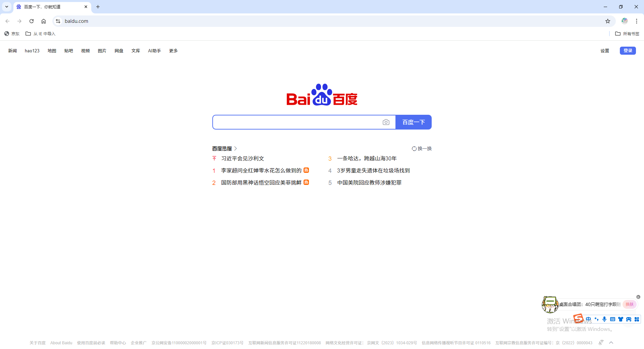Click the cartoon pets skin thumbnail

(550, 304)
